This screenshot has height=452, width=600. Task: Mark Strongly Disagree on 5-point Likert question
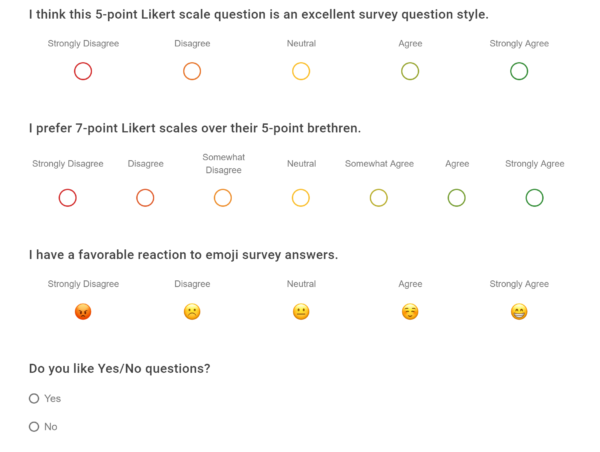pos(83,71)
